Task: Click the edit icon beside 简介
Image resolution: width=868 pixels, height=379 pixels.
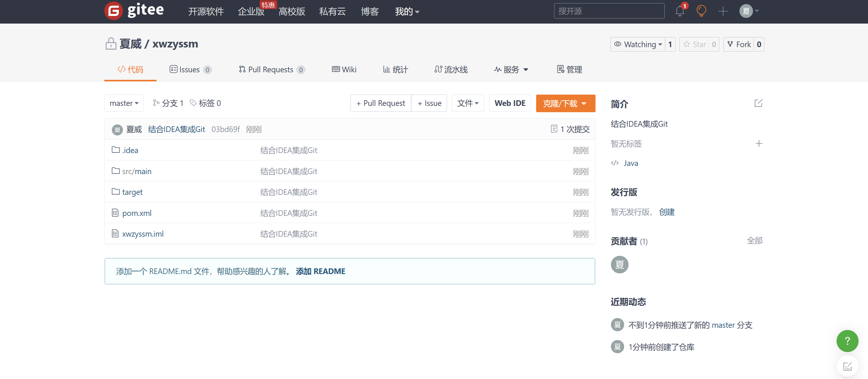Action: point(758,103)
